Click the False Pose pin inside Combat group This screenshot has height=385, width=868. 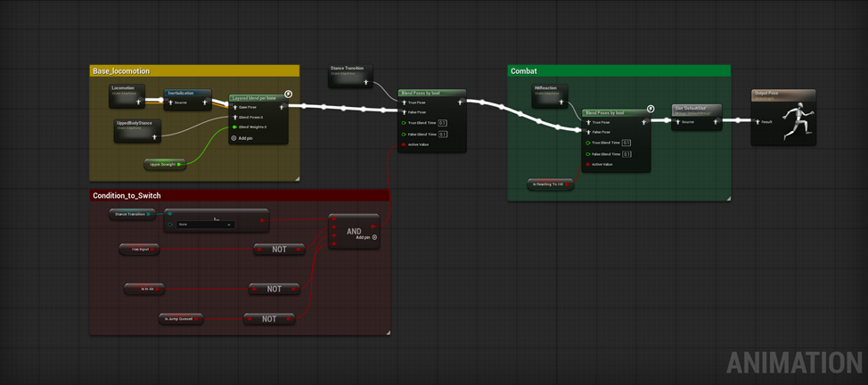click(x=588, y=132)
